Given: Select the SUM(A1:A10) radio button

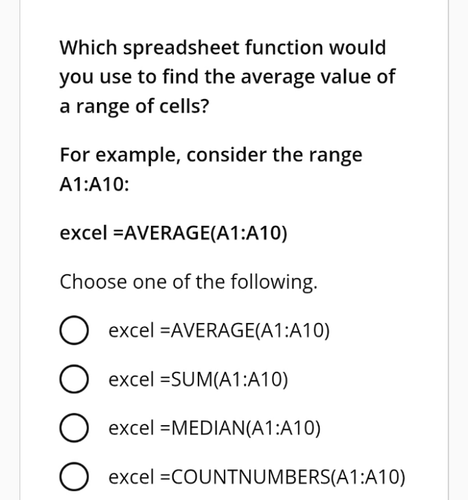Looking at the screenshot, I should click(74, 379).
